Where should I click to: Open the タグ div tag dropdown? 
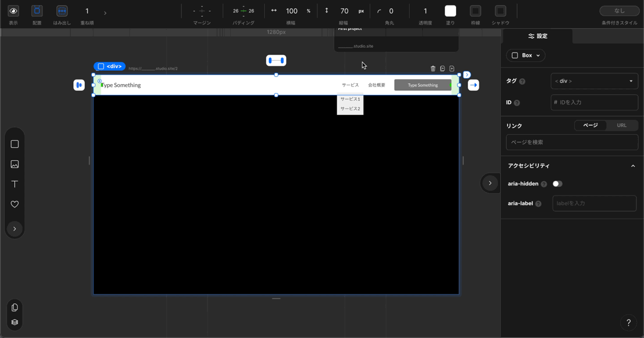click(x=594, y=81)
